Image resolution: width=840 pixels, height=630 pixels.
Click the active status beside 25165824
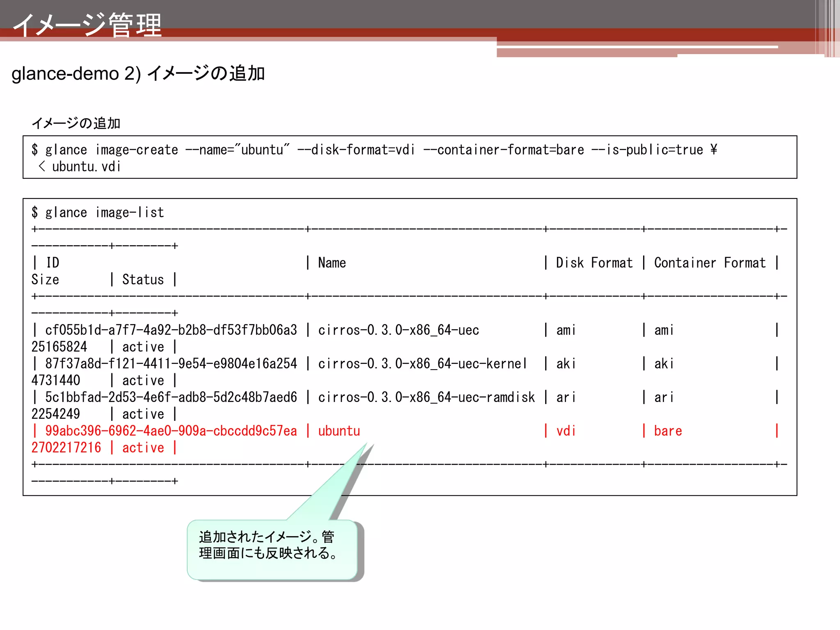pos(143,347)
